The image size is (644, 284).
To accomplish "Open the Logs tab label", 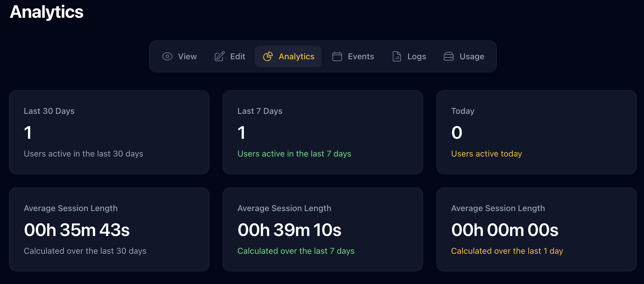I will coord(417,56).
